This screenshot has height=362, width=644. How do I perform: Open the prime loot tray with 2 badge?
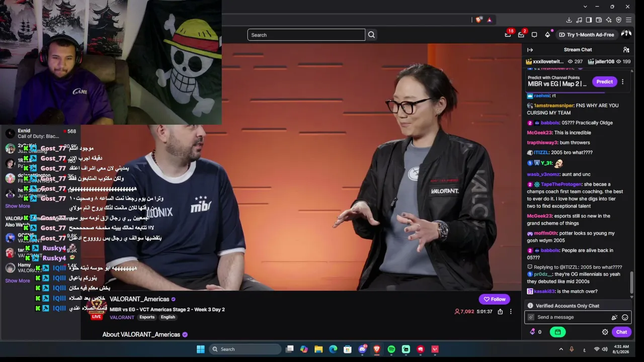pos(521,34)
